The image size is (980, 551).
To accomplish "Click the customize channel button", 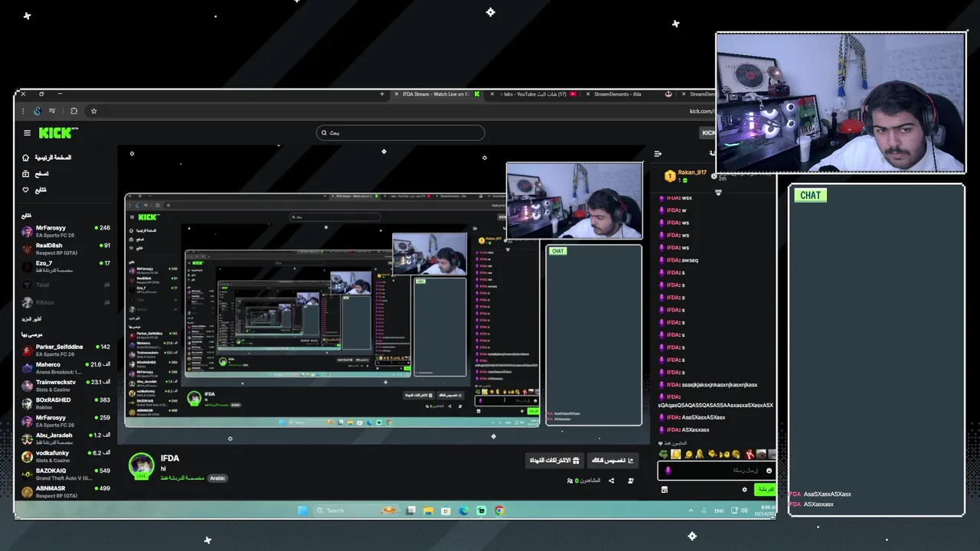I will coord(613,461).
